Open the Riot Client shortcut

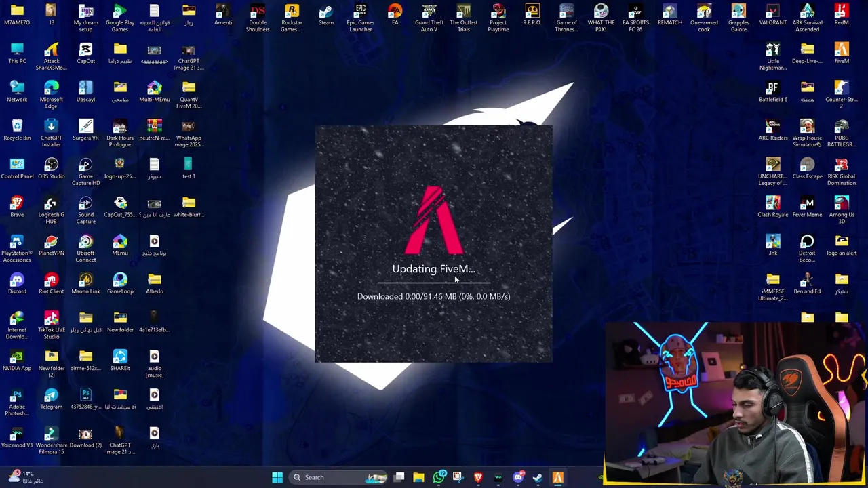tap(52, 284)
